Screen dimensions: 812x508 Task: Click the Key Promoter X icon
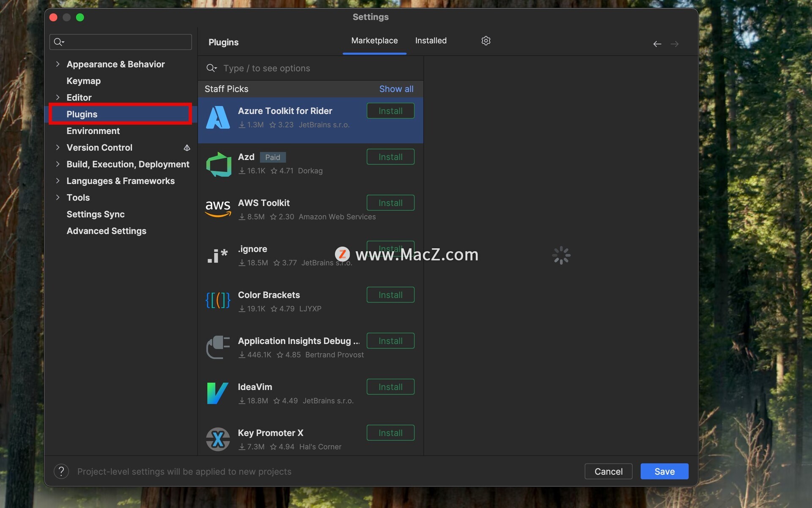pyautogui.click(x=218, y=439)
